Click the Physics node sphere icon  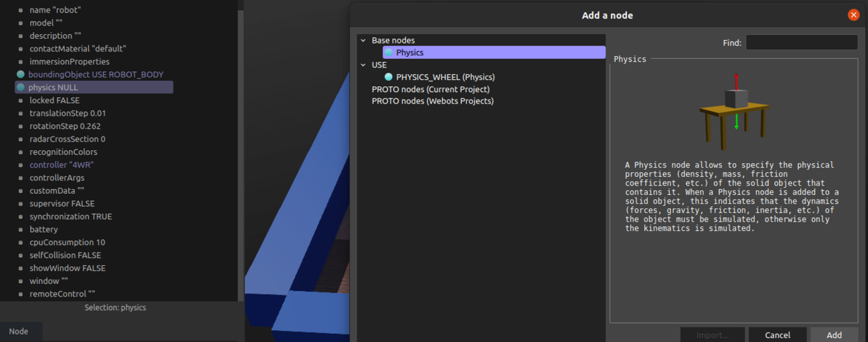point(389,53)
